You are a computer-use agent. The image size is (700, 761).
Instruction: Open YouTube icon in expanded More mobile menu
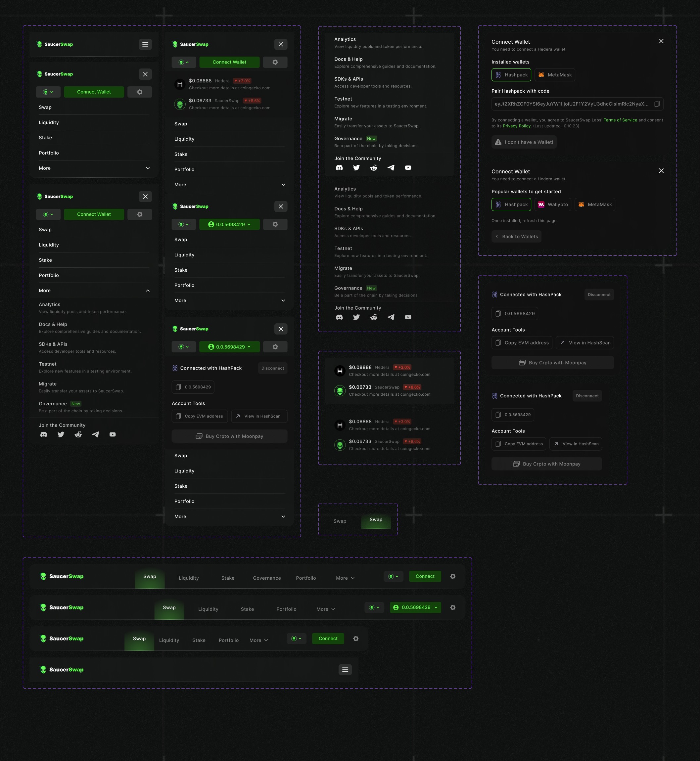[113, 435]
